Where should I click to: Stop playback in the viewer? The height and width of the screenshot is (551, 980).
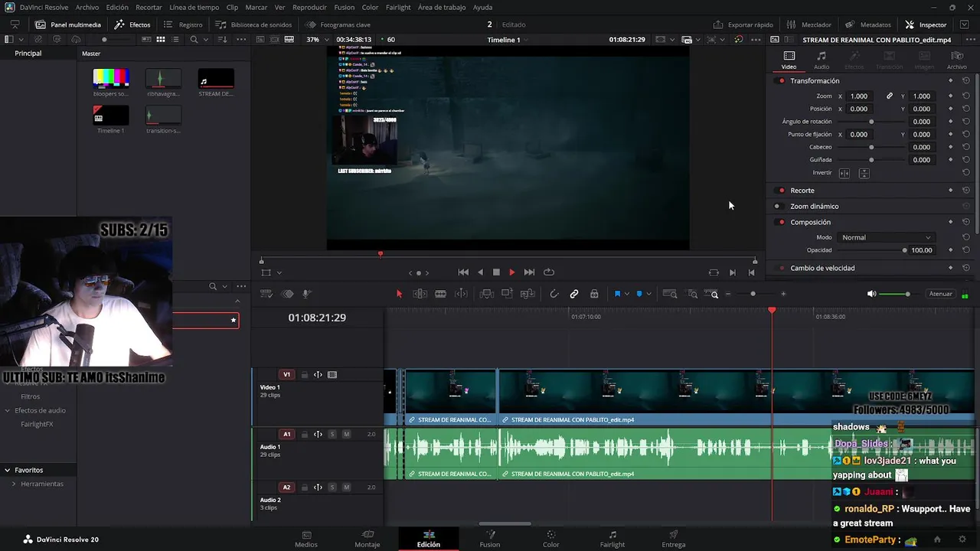click(496, 272)
